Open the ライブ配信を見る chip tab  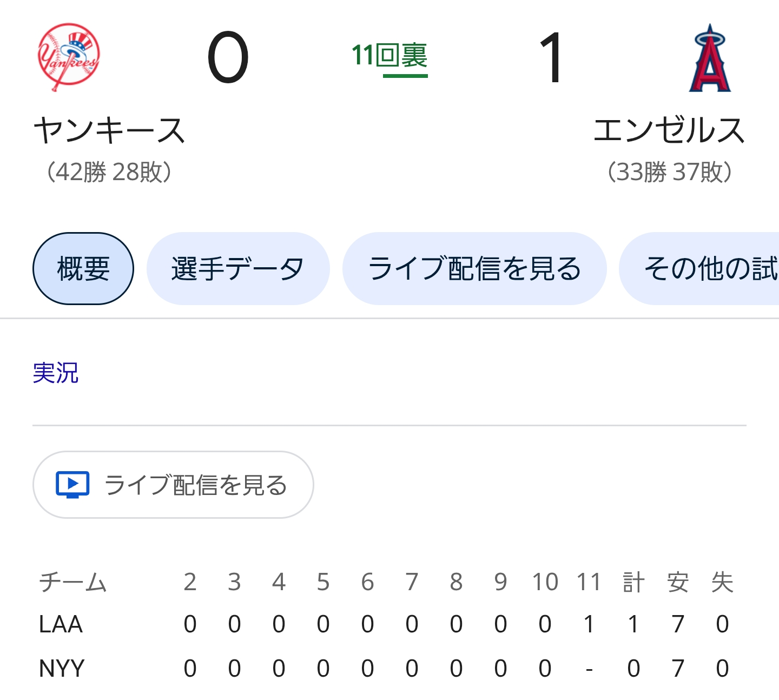(474, 268)
